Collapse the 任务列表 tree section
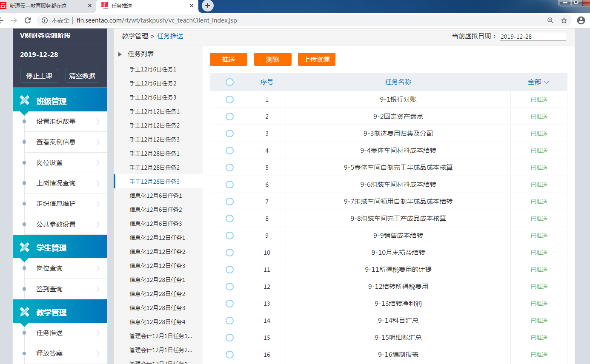 [120, 54]
